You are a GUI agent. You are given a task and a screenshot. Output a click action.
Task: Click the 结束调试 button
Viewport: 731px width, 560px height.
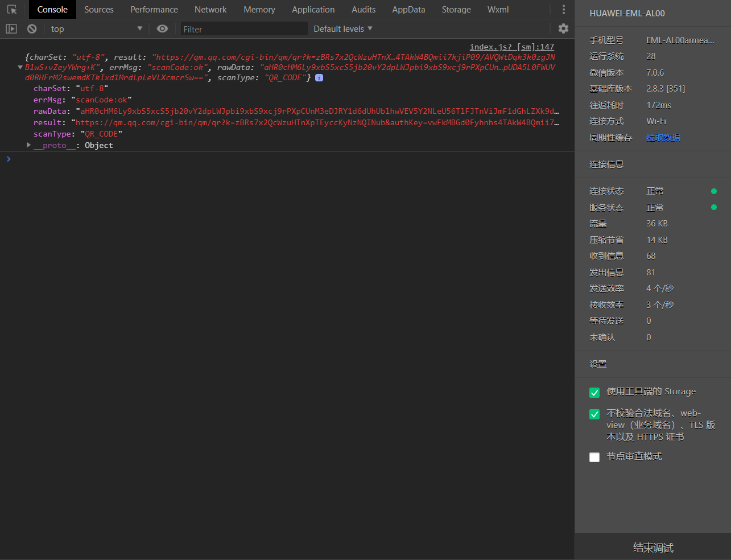click(x=653, y=547)
